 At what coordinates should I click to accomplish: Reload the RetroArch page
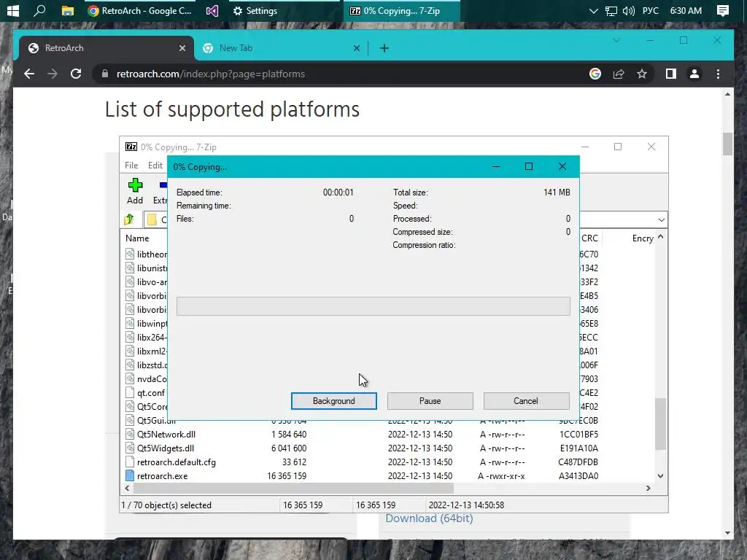tap(76, 74)
